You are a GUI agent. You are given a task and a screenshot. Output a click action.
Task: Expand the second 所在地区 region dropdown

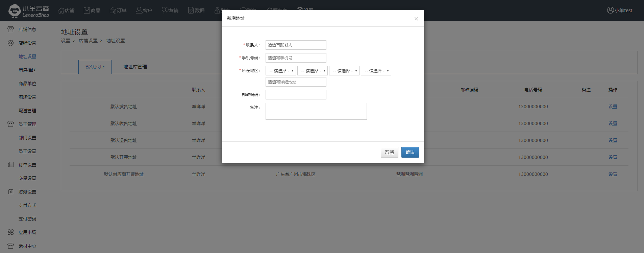(x=312, y=71)
